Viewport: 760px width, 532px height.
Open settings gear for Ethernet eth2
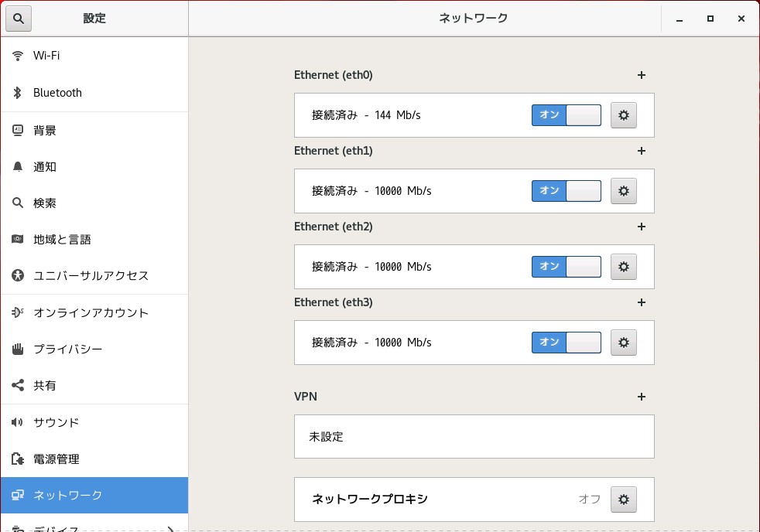[x=623, y=267]
